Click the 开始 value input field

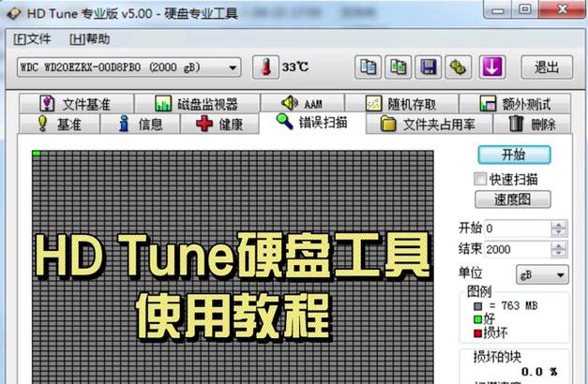coord(518,229)
